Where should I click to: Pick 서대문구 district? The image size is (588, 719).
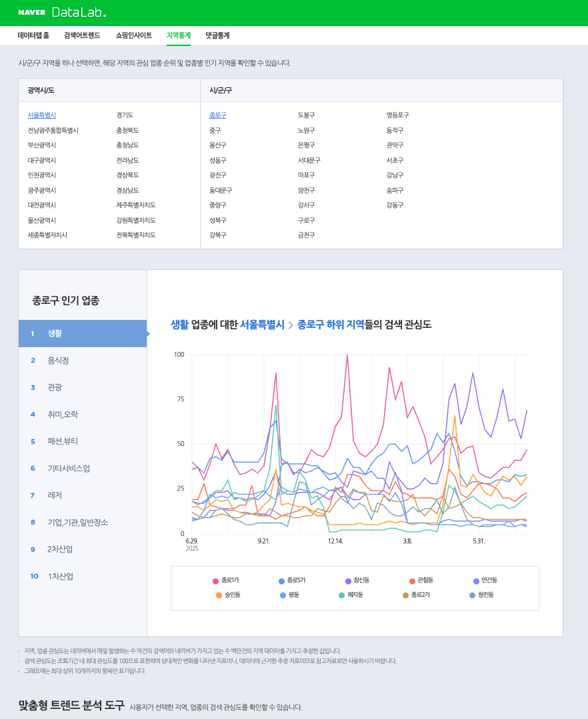pyautogui.click(x=309, y=160)
